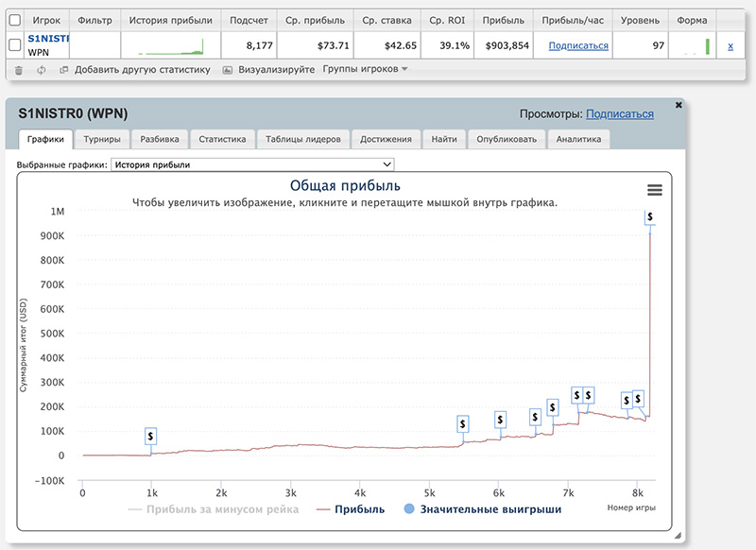Toggle the Прибыль за минусом рейка legend
Image resolution: width=756 pixels, height=550 pixels.
[x=213, y=509]
